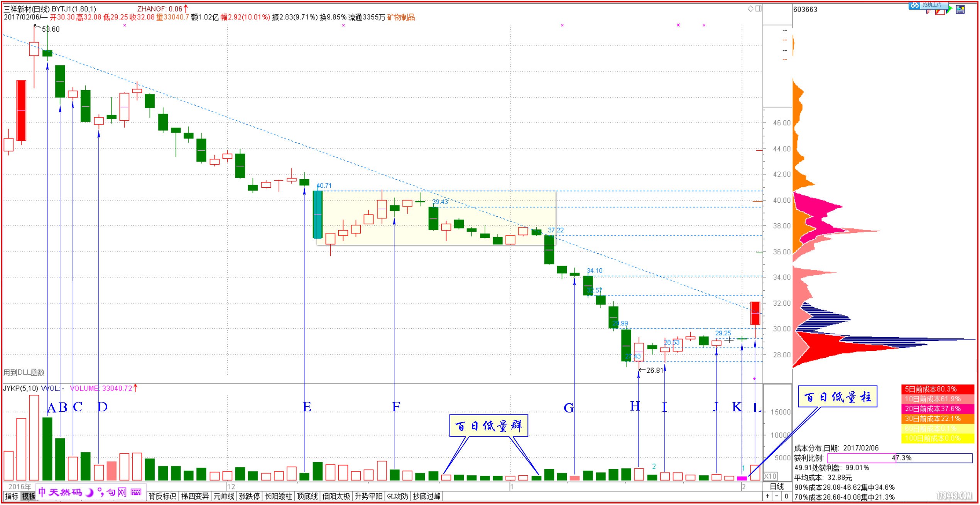The image size is (980, 505).
Task: Click the Baidu cloud drag-upload icon
Action: (914, 5)
